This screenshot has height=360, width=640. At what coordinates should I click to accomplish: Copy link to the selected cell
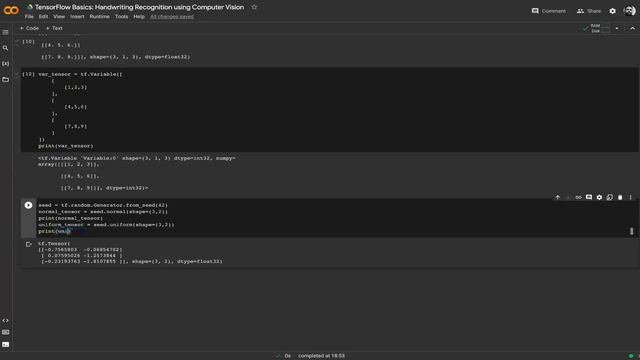pyautogui.click(x=578, y=198)
